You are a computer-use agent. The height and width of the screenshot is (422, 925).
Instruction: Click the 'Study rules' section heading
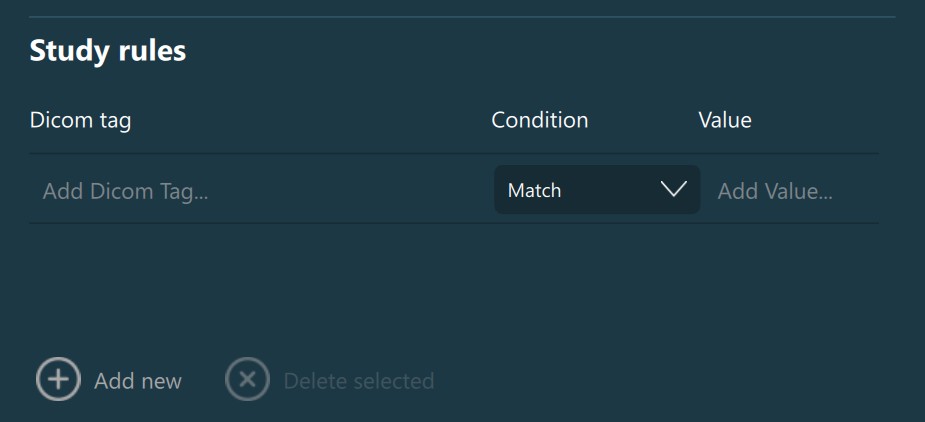[108, 51]
